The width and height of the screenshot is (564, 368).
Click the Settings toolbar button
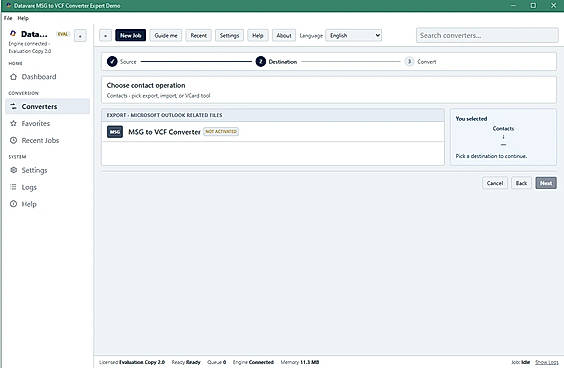coord(229,35)
